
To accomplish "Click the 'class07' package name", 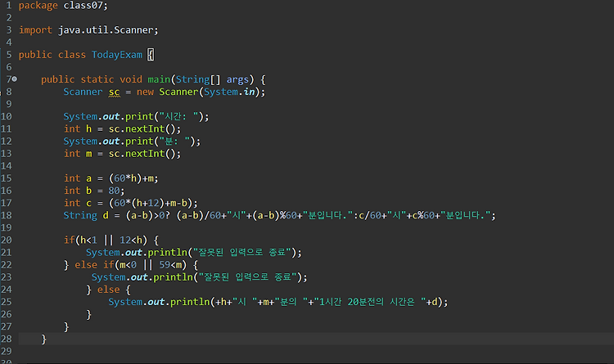I will 84,6.
